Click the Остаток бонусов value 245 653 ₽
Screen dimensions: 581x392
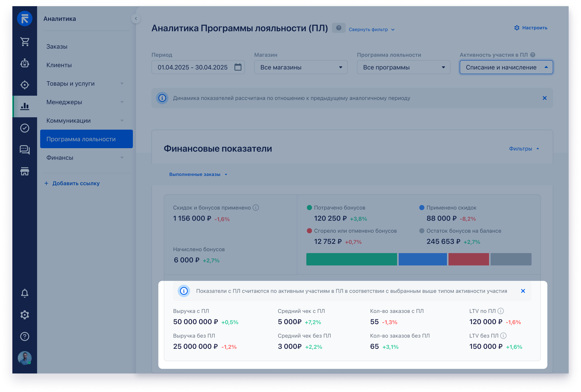tap(443, 242)
